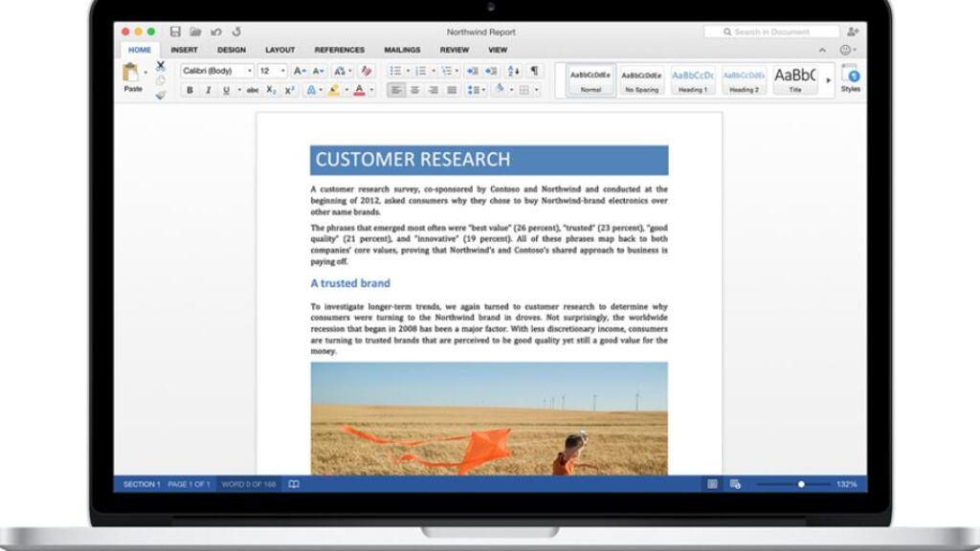
Task: Click the Search in Document field
Action: (x=771, y=32)
